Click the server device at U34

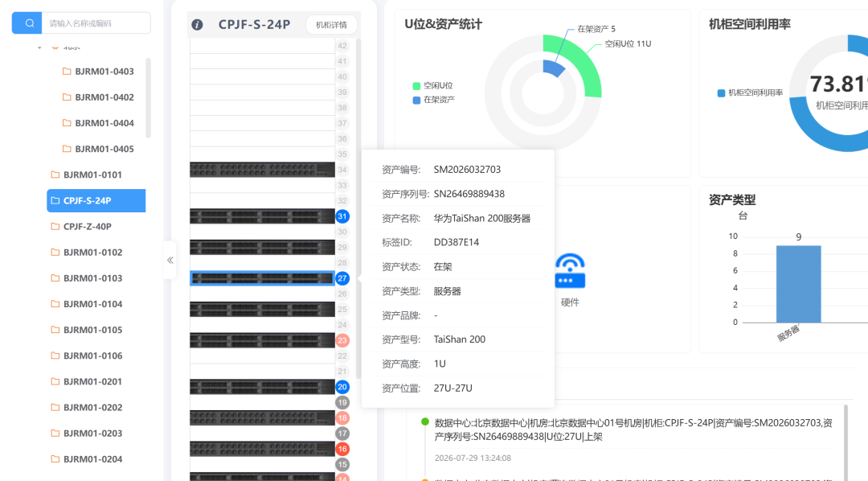point(262,170)
